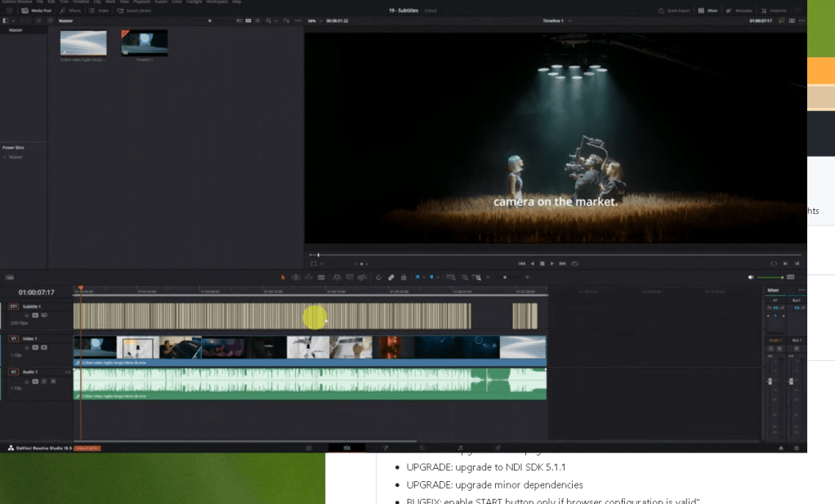Toggle the Mixer panel in top toolbar
This screenshot has height=504, width=835.
point(708,11)
